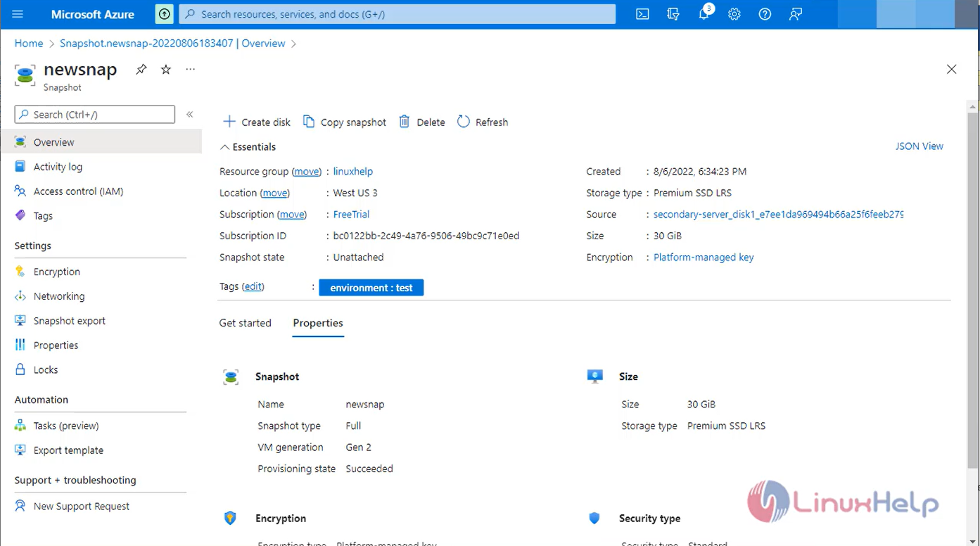The width and height of the screenshot is (980, 546).
Task: Click the Refresh icon
Action: 463,122
